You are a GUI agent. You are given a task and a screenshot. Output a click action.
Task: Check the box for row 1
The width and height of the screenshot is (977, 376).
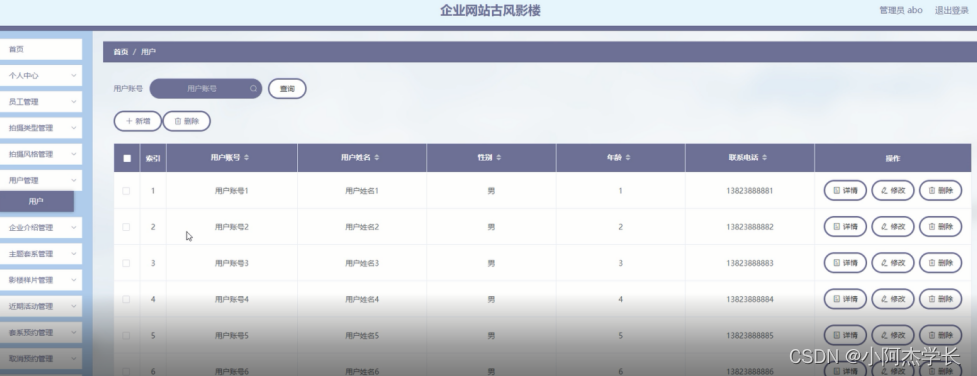126,191
